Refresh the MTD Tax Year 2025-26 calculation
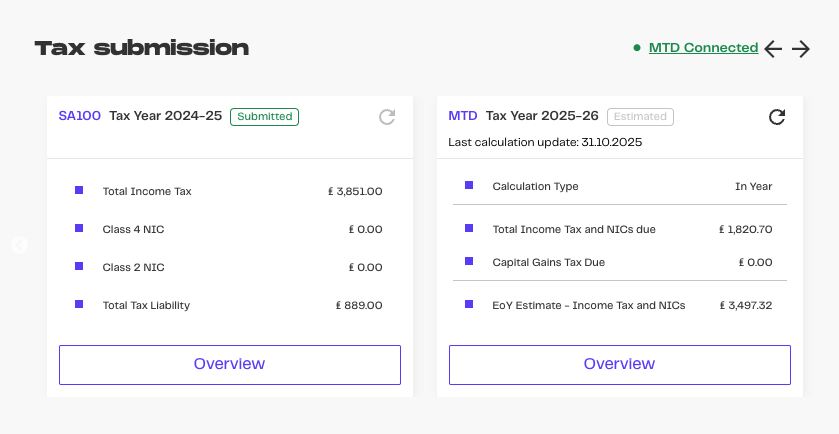The image size is (839, 434). (777, 117)
